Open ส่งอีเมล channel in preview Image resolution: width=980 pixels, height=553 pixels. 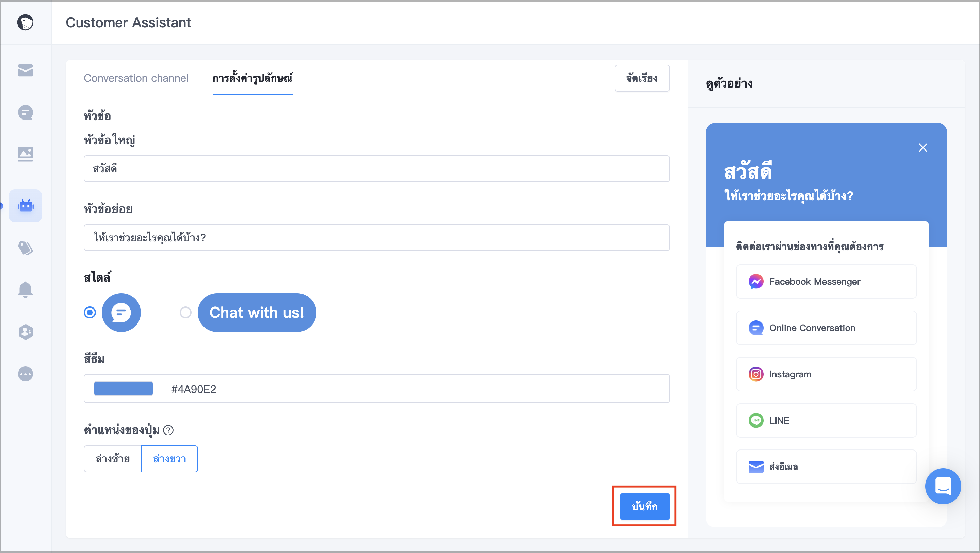tap(826, 467)
